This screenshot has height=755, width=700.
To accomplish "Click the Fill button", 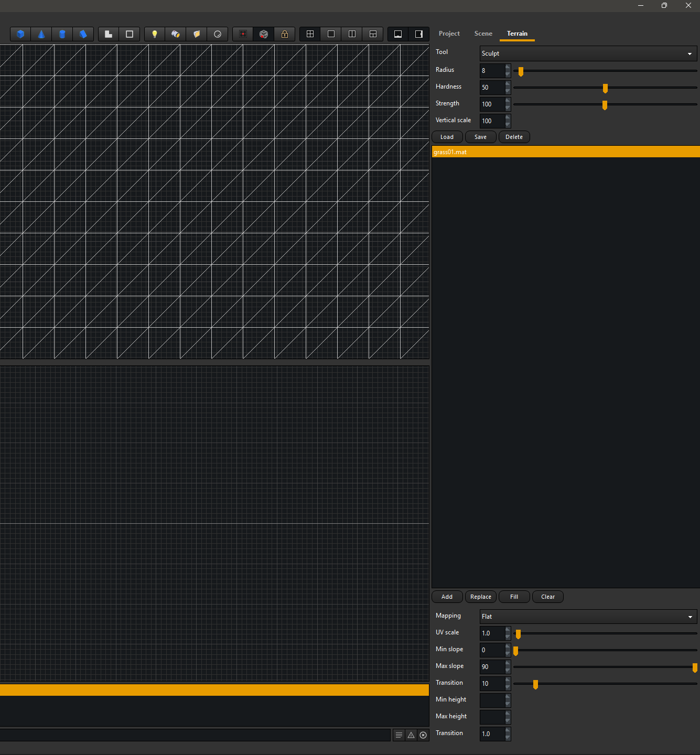I will point(514,597).
